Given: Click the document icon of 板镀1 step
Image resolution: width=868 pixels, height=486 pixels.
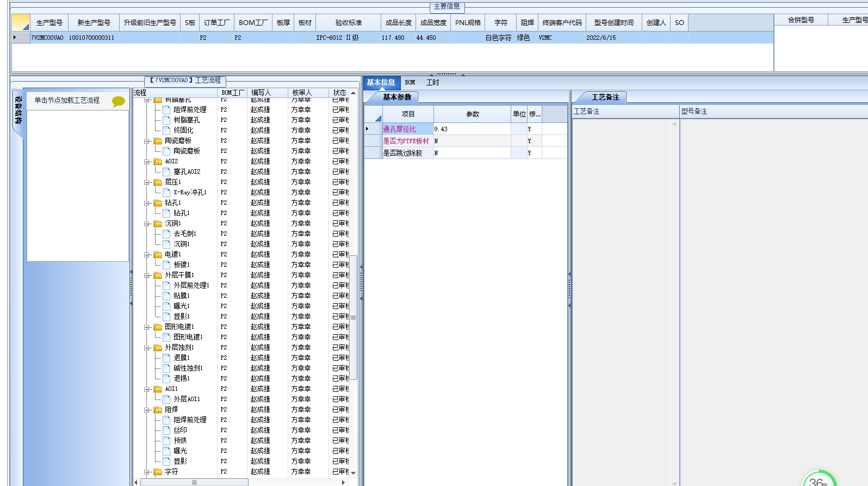Looking at the screenshot, I should point(167,264).
